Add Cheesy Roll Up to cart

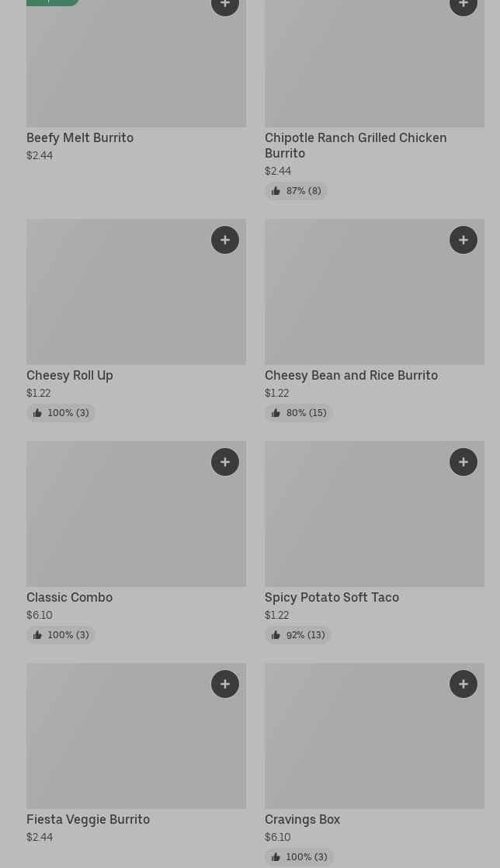tap(225, 240)
